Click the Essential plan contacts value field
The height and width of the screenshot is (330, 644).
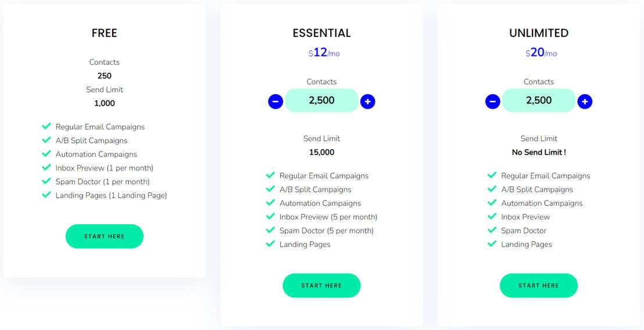pyautogui.click(x=321, y=101)
